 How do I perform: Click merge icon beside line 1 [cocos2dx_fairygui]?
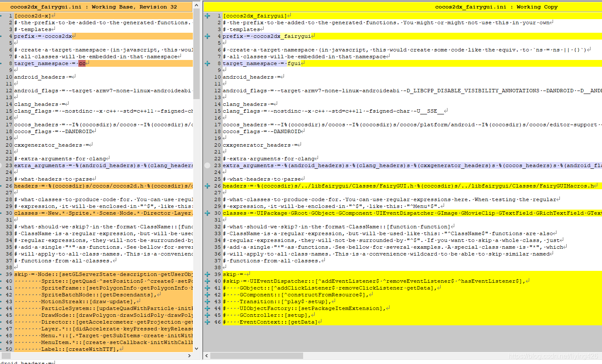[207, 15]
